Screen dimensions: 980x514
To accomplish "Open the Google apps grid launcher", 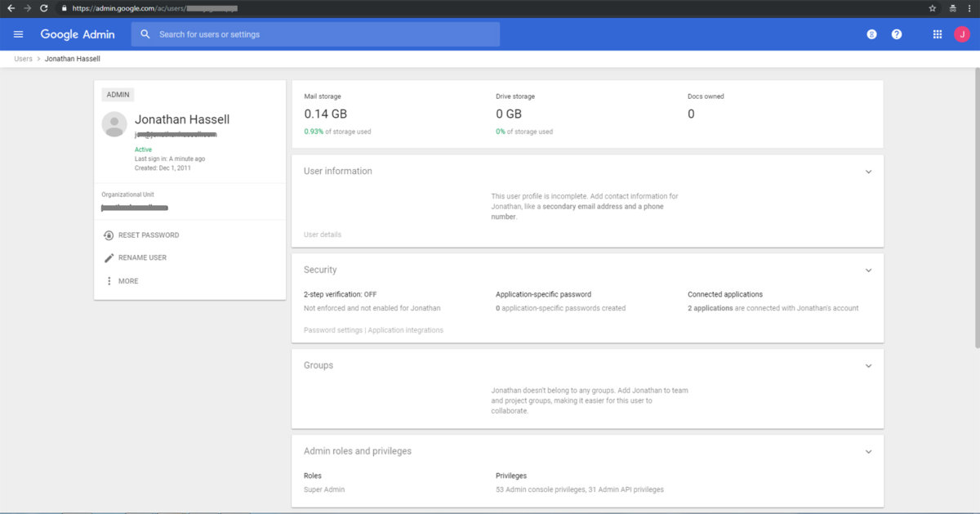I will coord(937,34).
